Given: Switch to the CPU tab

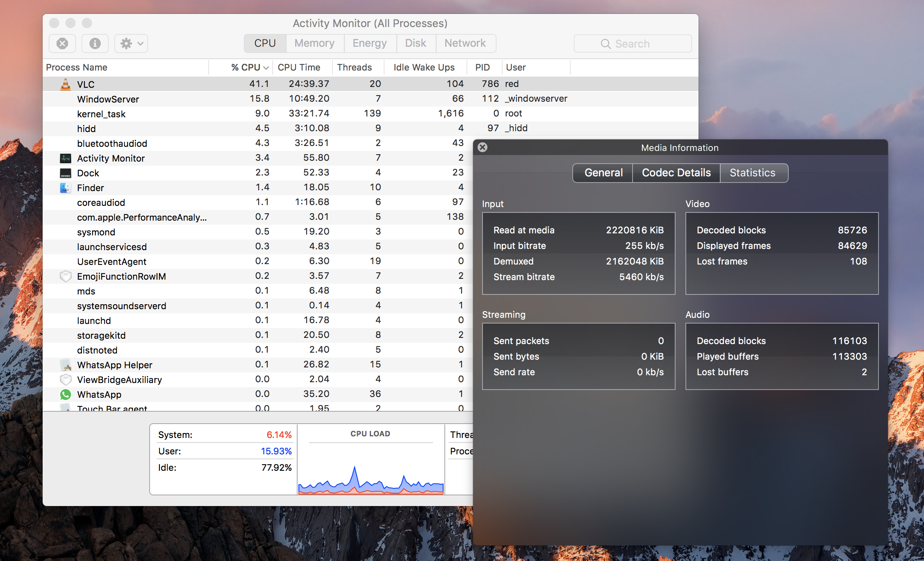Looking at the screenshot, I should pos(265,43).
